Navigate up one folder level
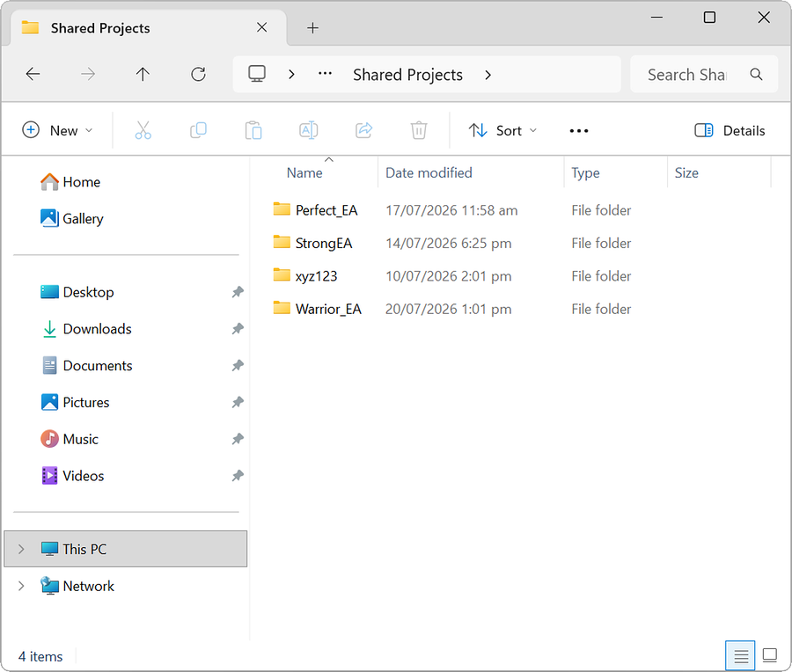 [143, 74]
